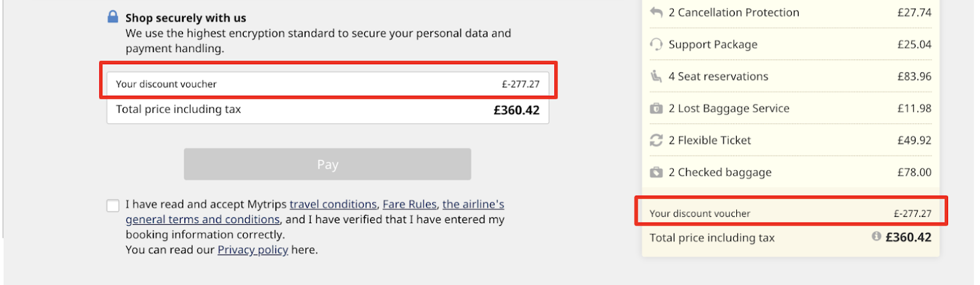Viewport: 980px width, 285px height.
Task: Click the Checked baggage suitcase icon
Action: pos(656,172)
